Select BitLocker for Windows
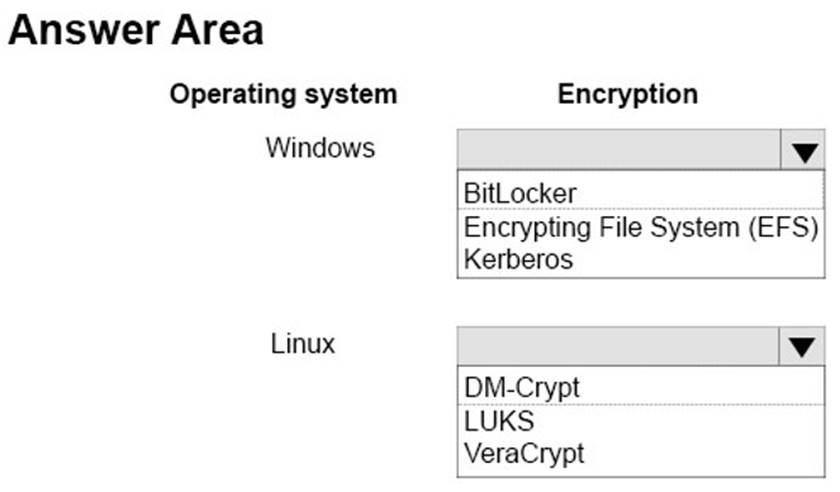This screenshot has height=492, width=840. pyautogui.click(x=520, y=191)
